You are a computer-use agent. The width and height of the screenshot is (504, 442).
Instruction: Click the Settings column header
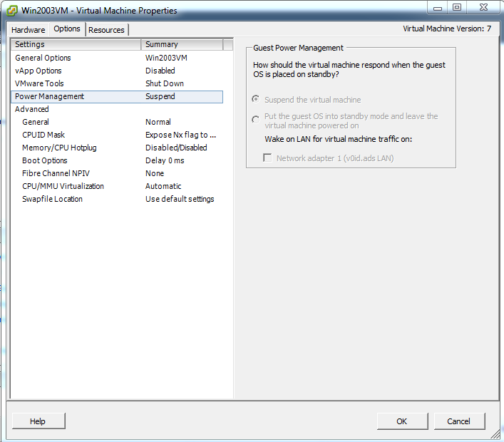76,44
